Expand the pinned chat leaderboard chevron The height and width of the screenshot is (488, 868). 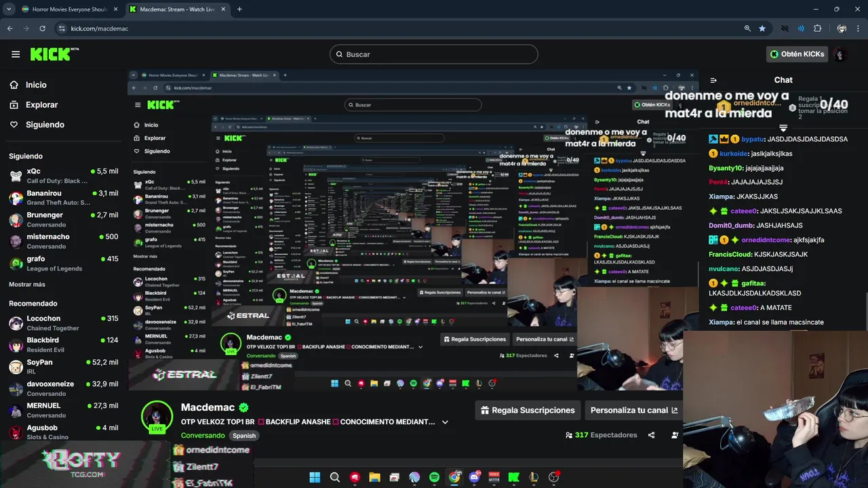[783, 127]
